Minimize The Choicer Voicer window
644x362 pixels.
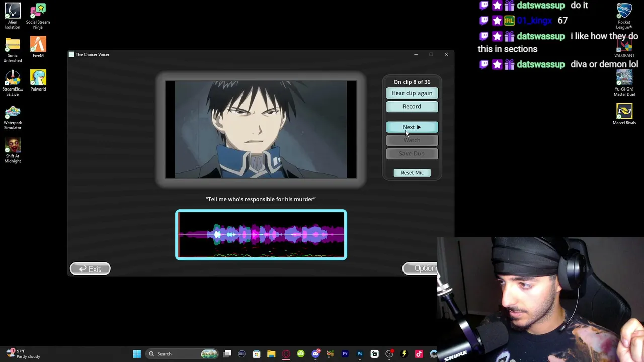416,54
